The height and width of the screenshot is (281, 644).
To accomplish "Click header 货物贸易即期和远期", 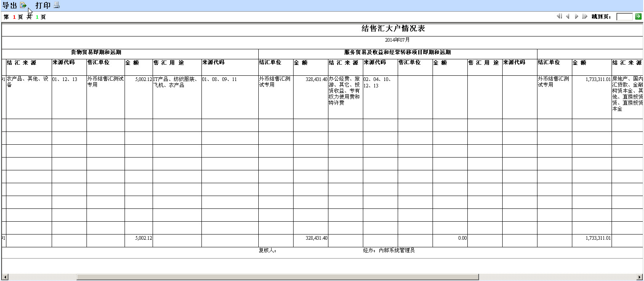I will [x=96, y=52].
